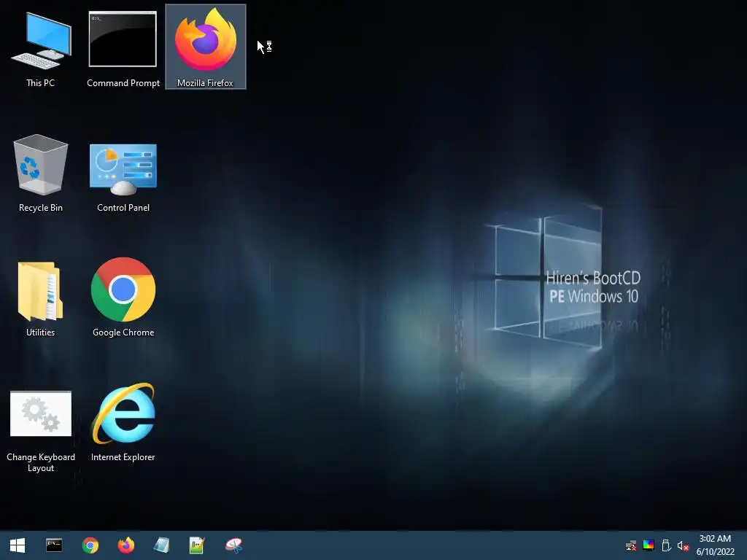Click the "Control Panel" label text

[123, 208]
